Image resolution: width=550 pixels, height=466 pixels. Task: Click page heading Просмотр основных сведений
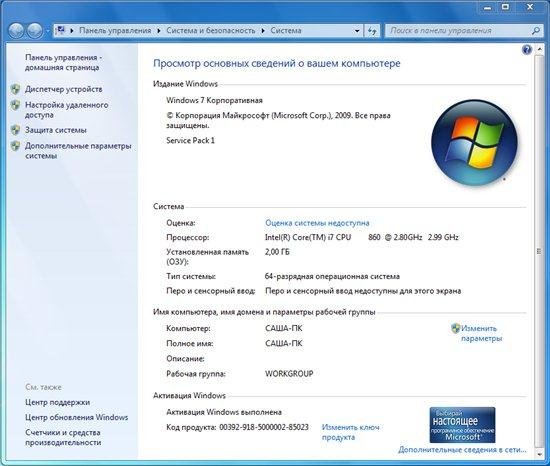pos(277,63)
